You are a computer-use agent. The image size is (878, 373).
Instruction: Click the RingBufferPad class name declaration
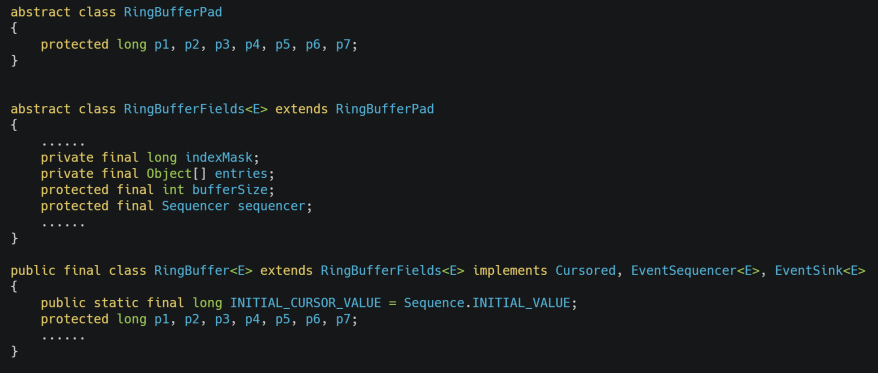tap(173, 12)
